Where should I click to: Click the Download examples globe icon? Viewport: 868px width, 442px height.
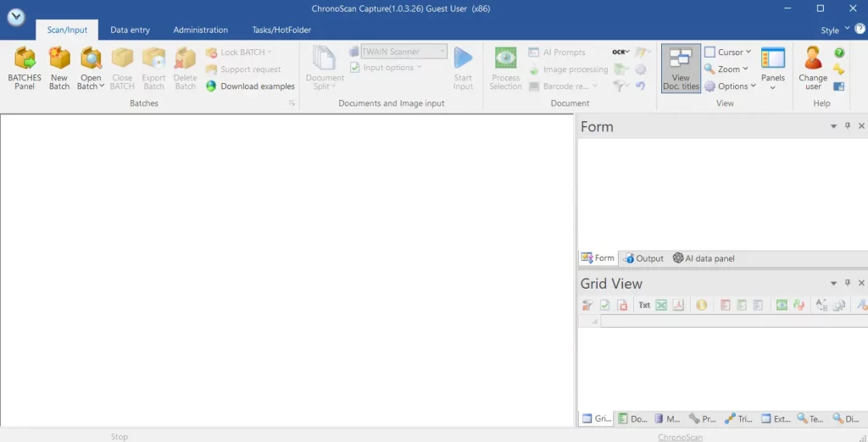211,86
